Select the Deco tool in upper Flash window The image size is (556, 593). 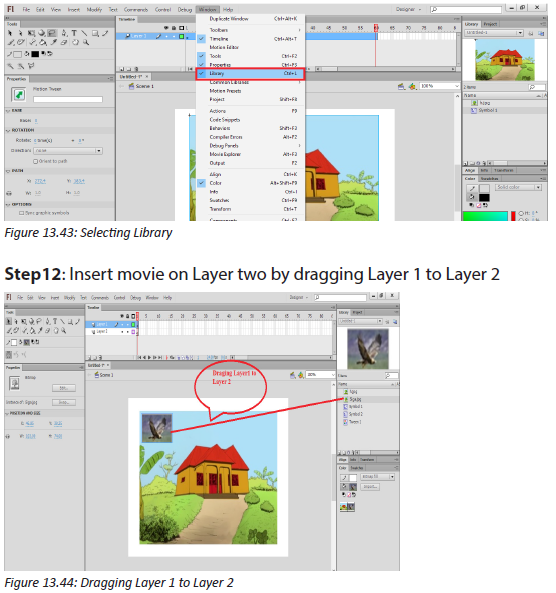21,43
